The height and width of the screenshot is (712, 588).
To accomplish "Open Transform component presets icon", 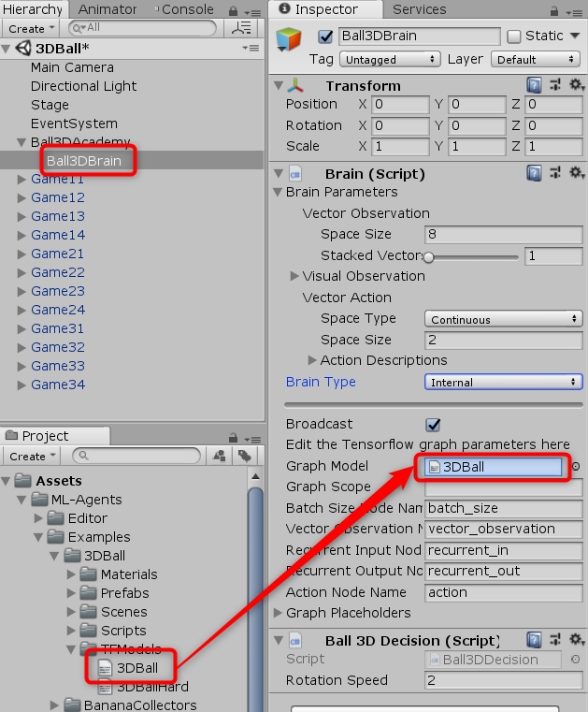I will pos(555,84).
